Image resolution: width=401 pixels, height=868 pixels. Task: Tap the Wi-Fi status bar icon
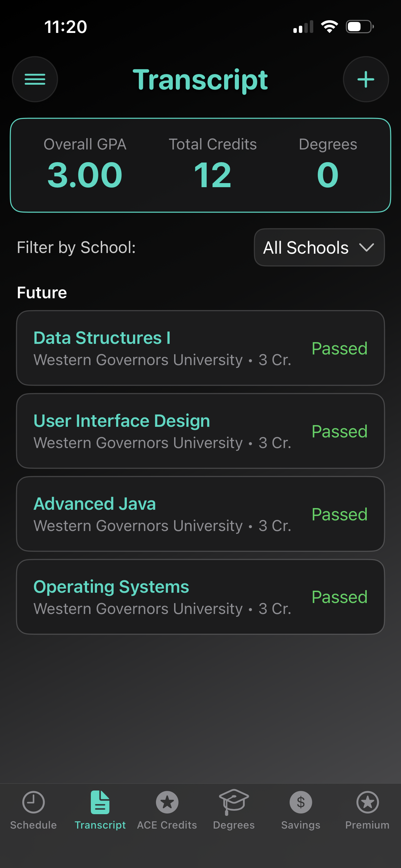click(329, 27)
